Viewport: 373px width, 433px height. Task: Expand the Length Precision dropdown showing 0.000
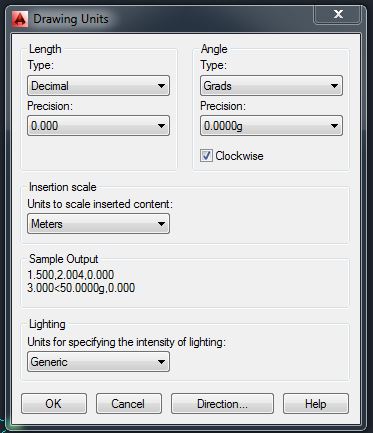coord(98,126)
